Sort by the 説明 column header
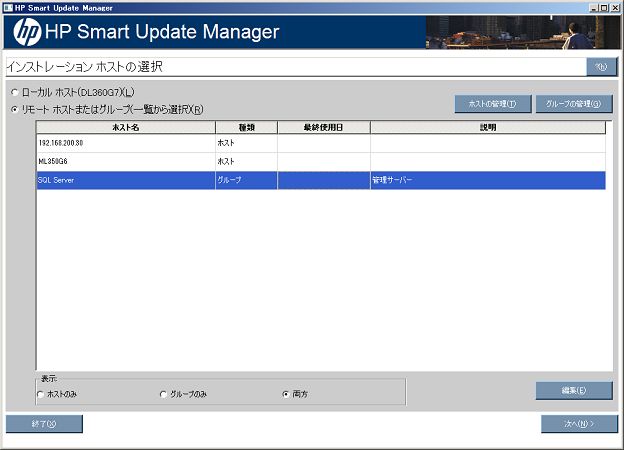Screen dimensions: 624x450 (487, 128)
